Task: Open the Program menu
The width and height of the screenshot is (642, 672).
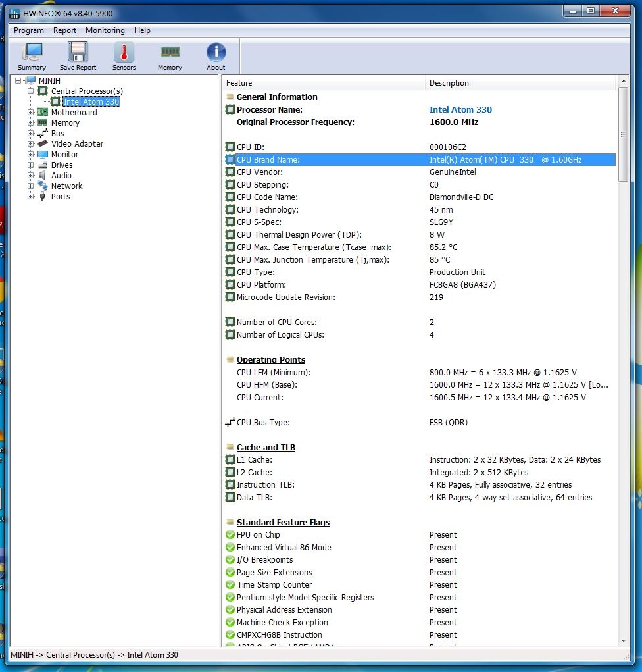Action: [x=29, y=30]
